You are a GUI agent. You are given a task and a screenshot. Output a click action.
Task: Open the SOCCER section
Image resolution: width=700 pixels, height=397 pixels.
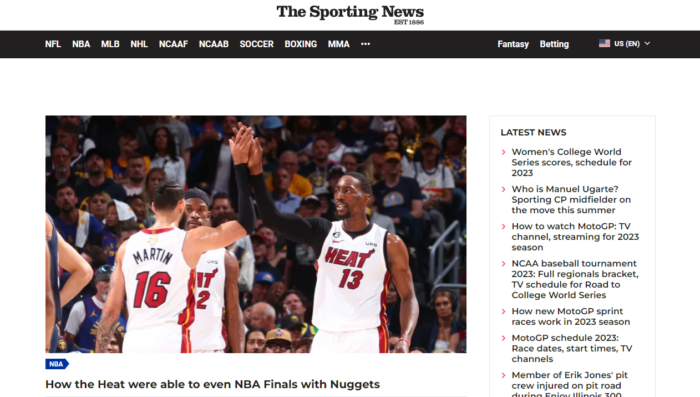[256, 44]
